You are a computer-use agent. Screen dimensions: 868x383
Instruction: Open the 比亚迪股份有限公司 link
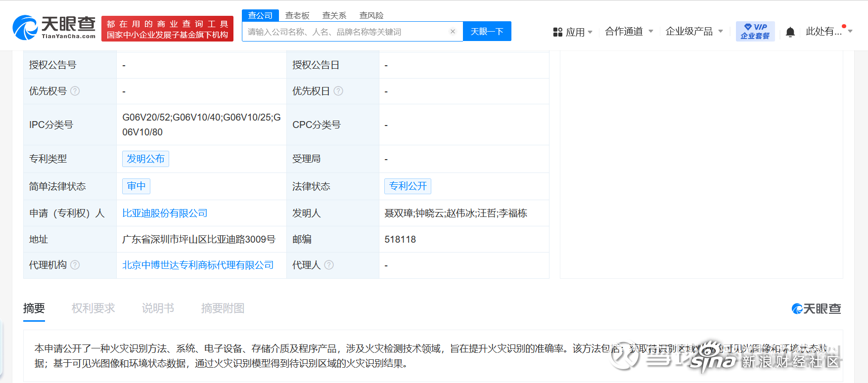tap(165, 213)
